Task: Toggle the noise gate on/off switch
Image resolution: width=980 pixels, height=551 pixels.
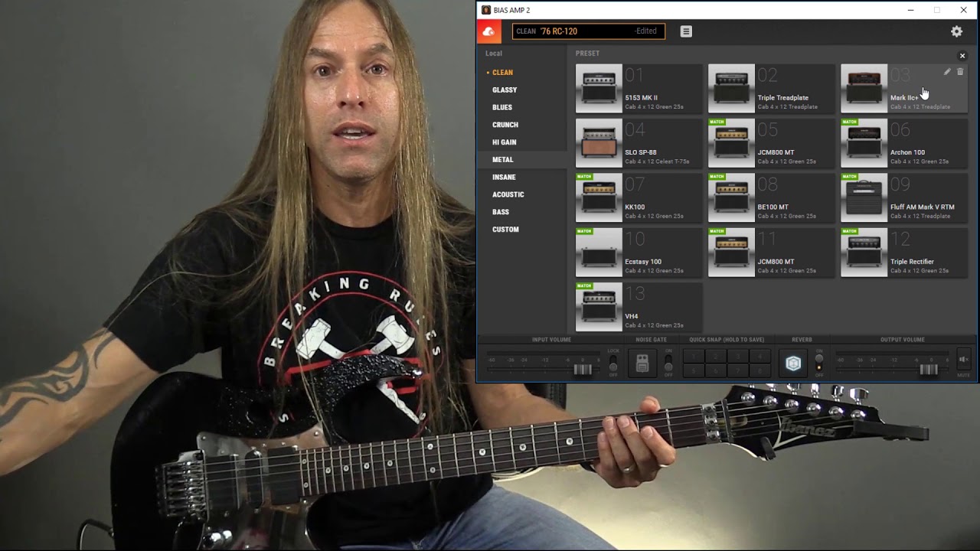Action: (668, 363)
